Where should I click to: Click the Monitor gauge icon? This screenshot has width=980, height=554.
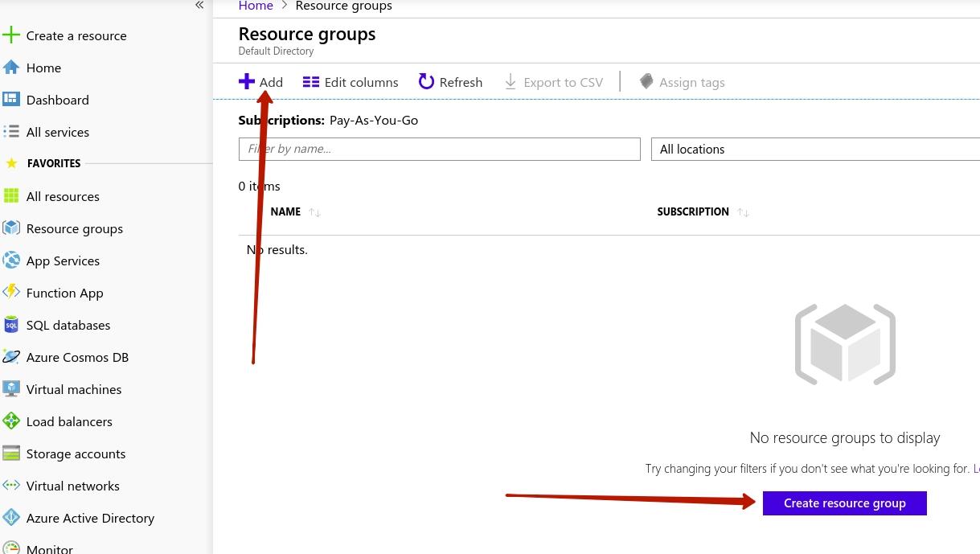click(x=11, y=548)
